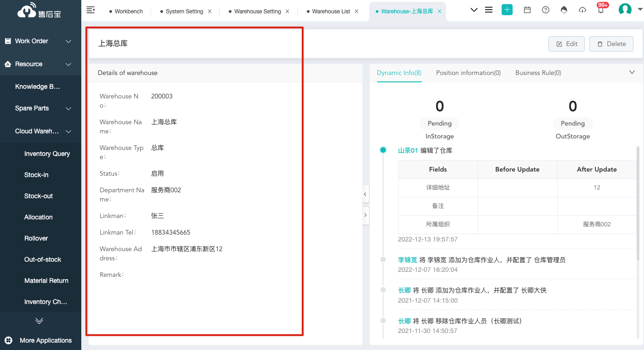This screenshot has height=350, width=644.
Task: Select the Position information(0) tab
Action: [x=469, y=73]
